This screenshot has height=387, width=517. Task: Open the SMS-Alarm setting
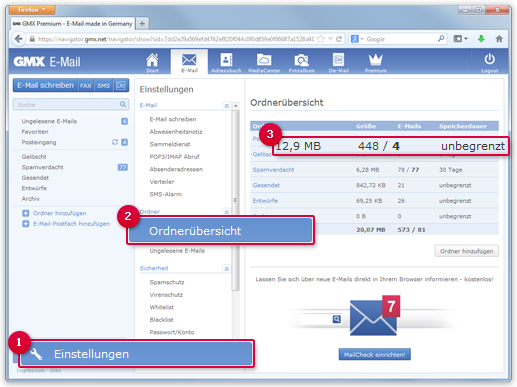[166, 194]
